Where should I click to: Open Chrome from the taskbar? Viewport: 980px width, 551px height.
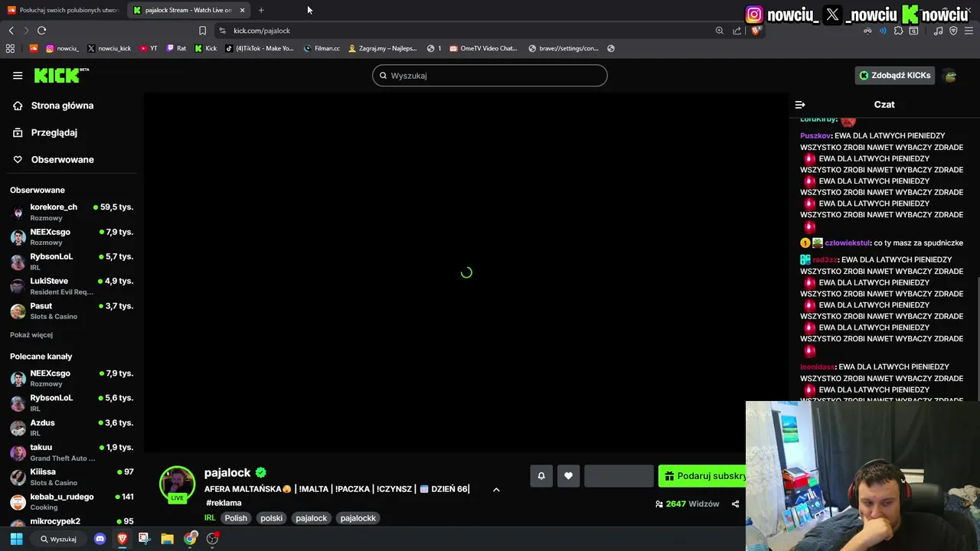point(190,539)
